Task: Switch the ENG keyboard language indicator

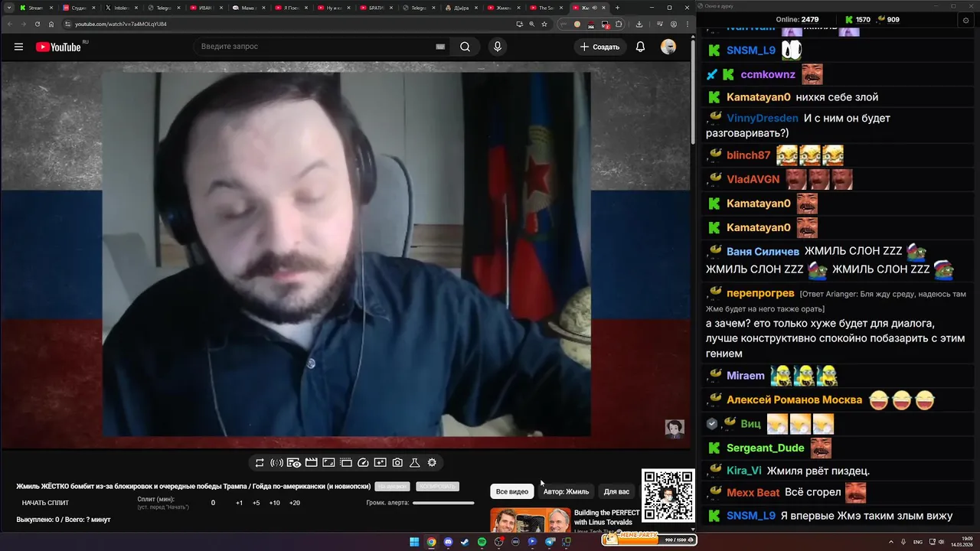Action: pyautogui.click(x=917, y=542)
